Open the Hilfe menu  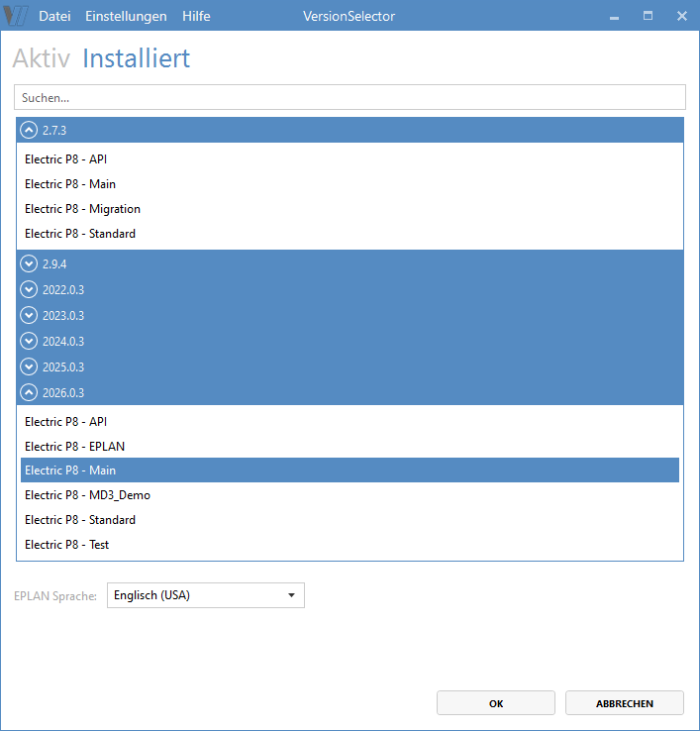196,17
